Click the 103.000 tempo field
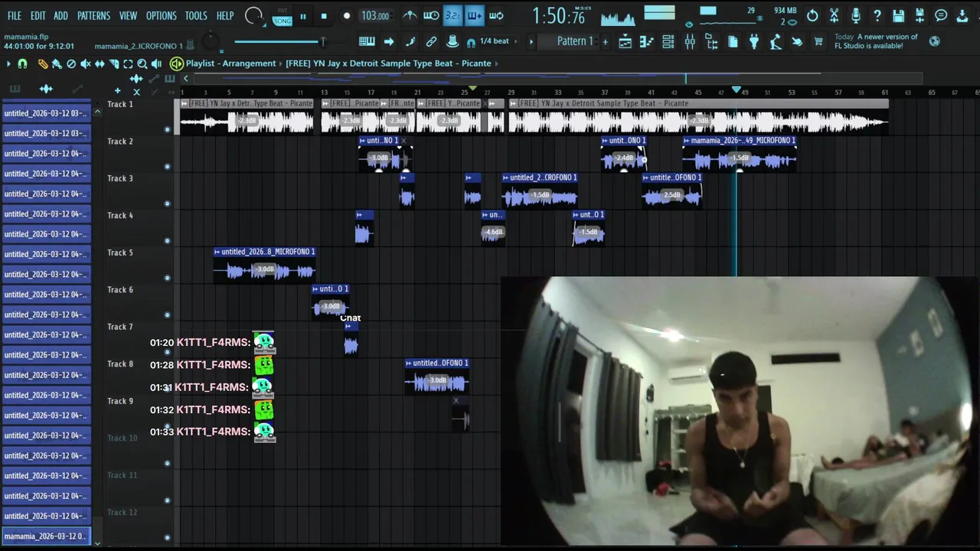This screenshot has height=551, width=980. tap(375, 16)
